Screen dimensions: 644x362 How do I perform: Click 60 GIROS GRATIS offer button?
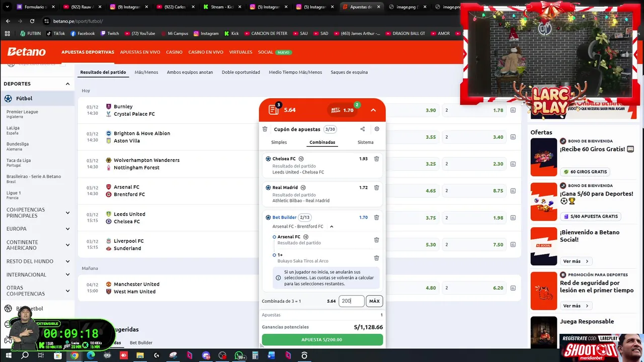[585, 171]
